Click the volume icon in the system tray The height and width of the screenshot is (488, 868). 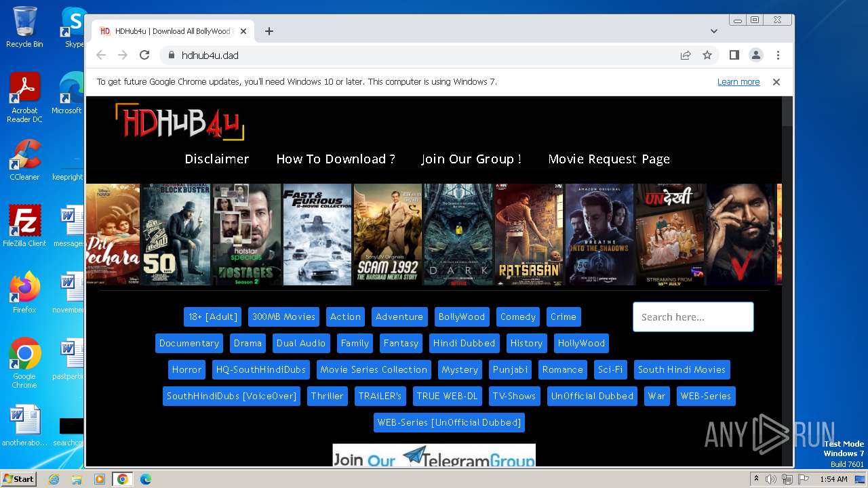[771, 479]
